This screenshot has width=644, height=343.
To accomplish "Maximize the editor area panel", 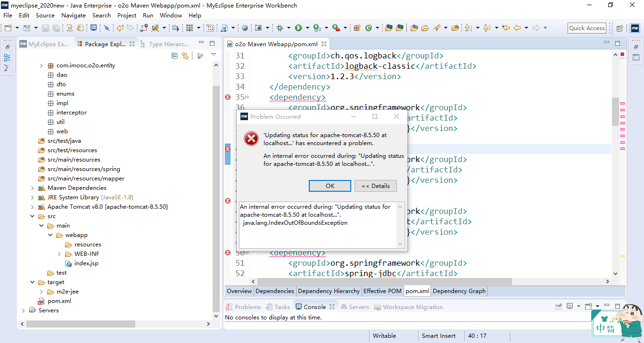I will pyautogui.click(x=618, y=44).
